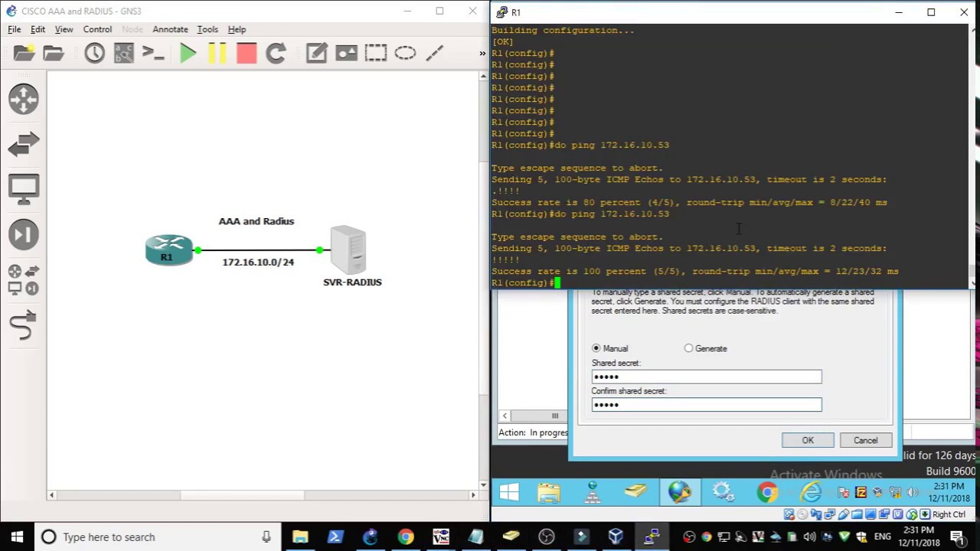Viewport: 980px width, 551px height.
Task: Toggle show/hide interface labels icon
Action: [x=124, y=53]
